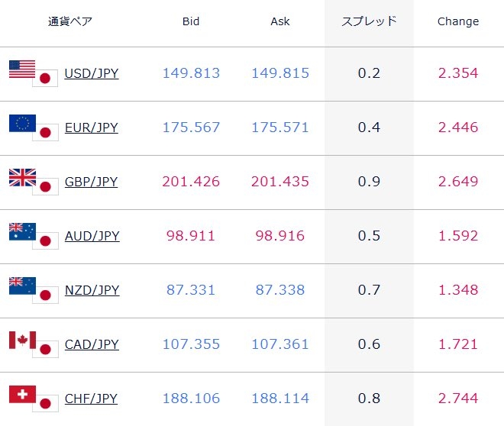The image size is (504, 426).
Task: Click the US flag icon for USD/JPY
Action: point(21,69)
